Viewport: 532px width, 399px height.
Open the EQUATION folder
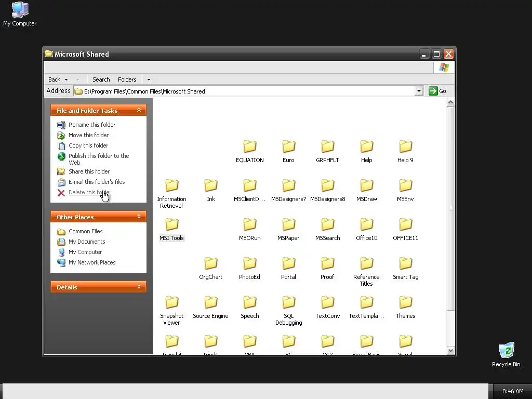250,151
